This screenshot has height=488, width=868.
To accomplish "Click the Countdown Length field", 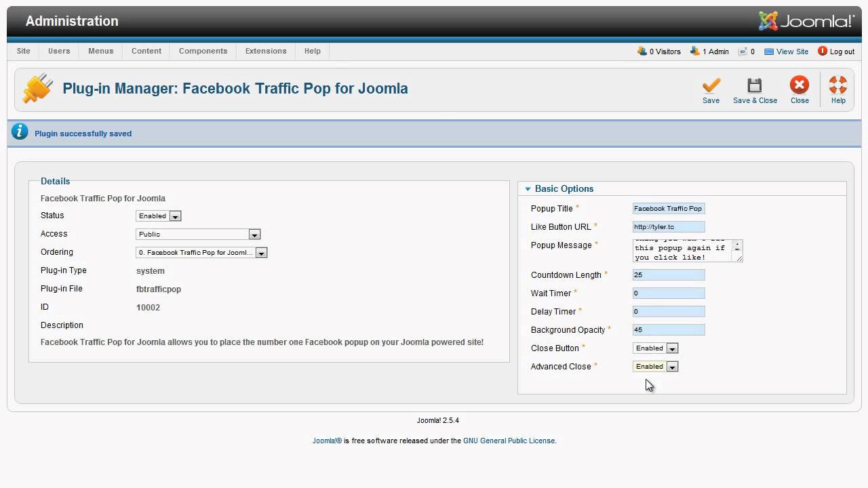I will click(669, 275).
